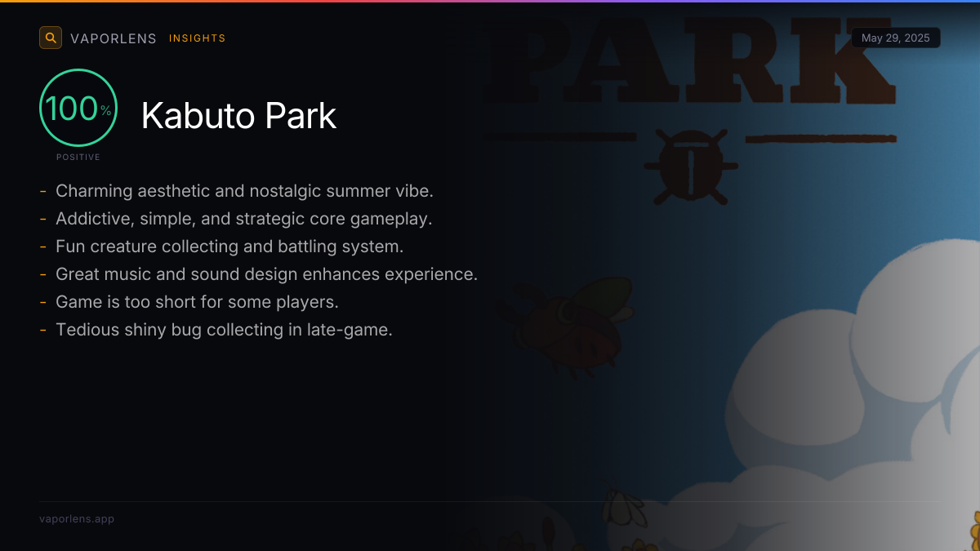980x551 pixels.
Task: Click the percent sign inside the score circle
Action: click(x=106, y=111)
